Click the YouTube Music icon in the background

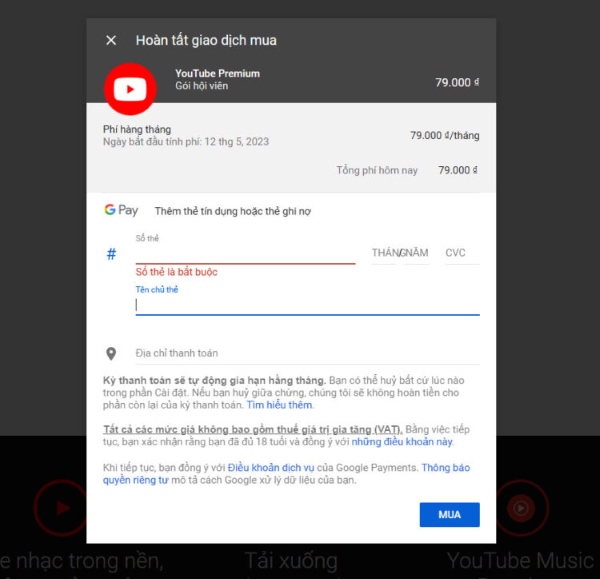[x=521, y=508]
